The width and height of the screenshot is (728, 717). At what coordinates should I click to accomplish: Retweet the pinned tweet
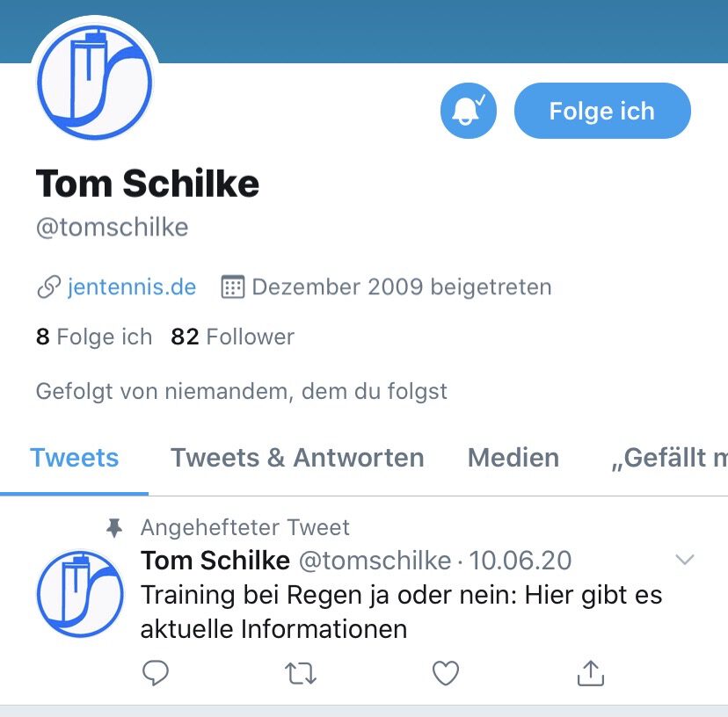(x=300, y=673)
